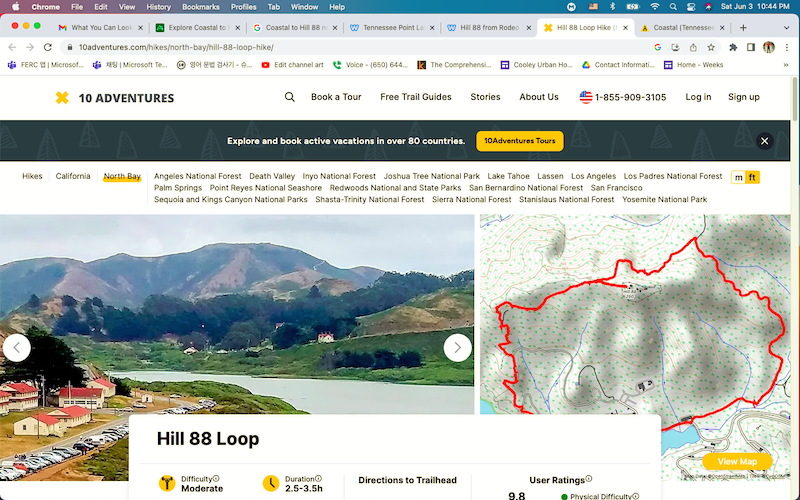Bookmark this page with star icon
This screenshot has width=800, height=500.
(711, 47)
